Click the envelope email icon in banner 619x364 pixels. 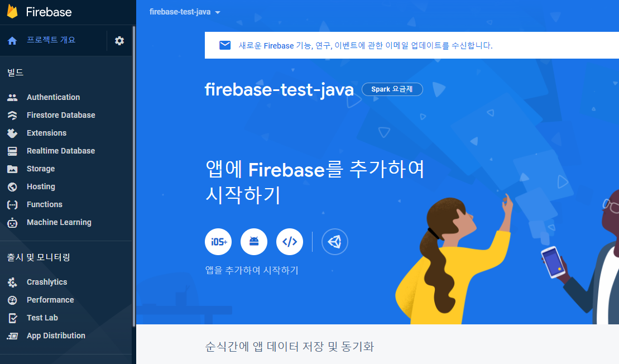pos(224,45)
